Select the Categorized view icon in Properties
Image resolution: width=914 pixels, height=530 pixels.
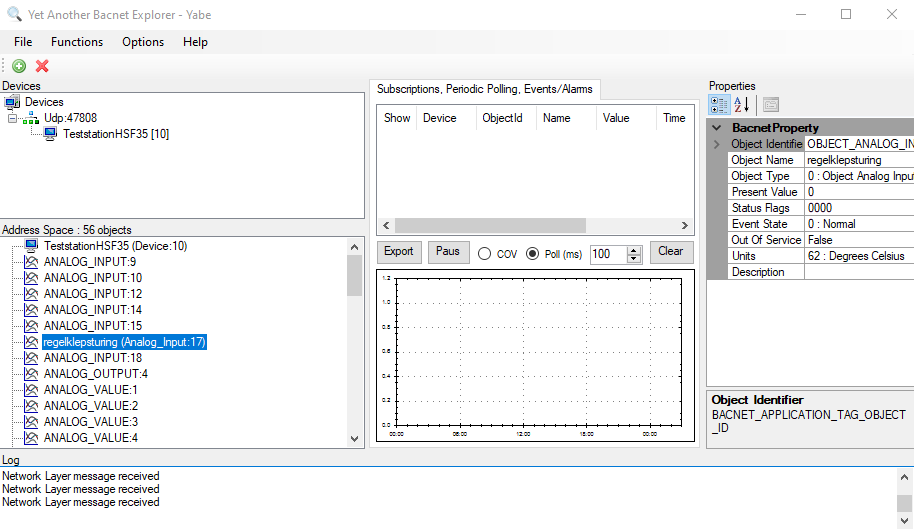719,105
